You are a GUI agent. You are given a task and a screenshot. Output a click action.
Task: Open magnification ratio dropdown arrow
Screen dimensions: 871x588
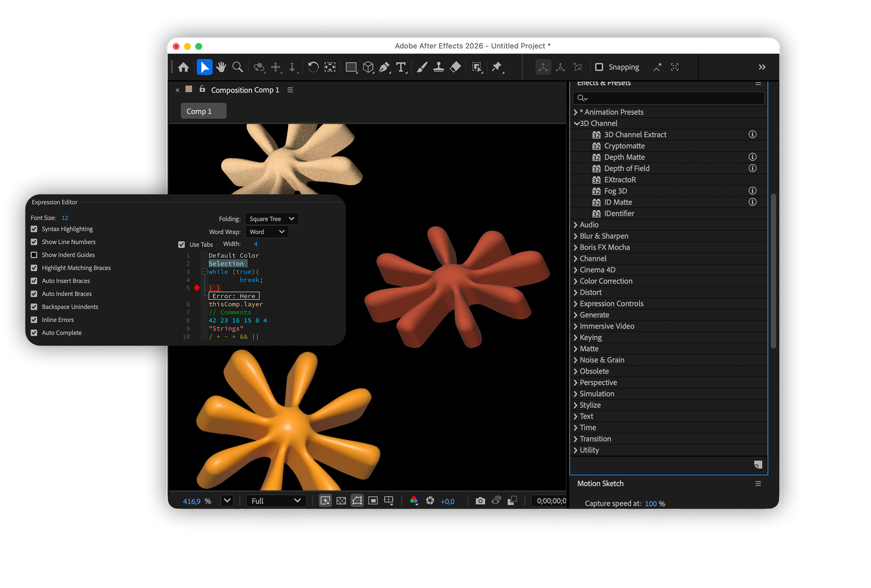pyautogui.click(x=227, y=501)
